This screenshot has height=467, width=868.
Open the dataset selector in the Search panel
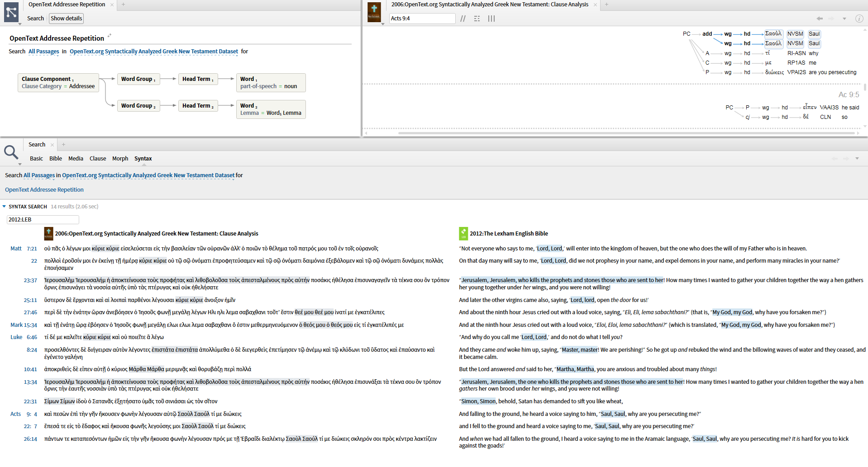pyautogui.click(x=148, y=175)
